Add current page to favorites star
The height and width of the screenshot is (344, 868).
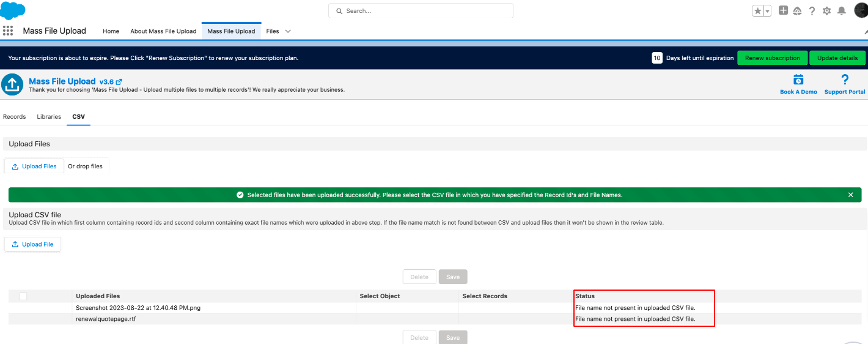click(x=757, y=11)
